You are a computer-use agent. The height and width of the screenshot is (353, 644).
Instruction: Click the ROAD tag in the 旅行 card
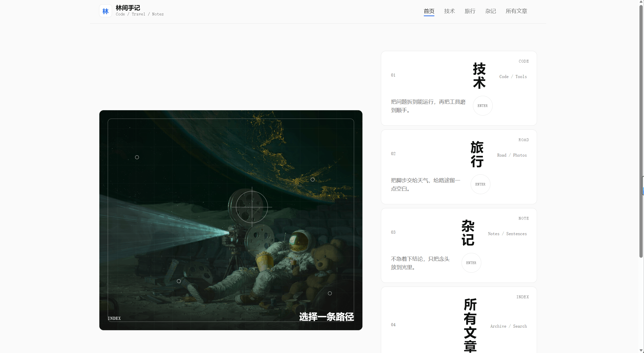(524, 140)
